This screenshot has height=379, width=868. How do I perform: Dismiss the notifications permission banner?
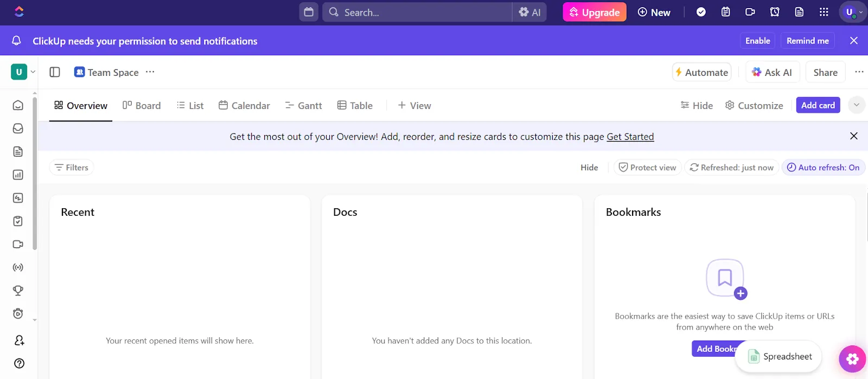coord(854,41)
